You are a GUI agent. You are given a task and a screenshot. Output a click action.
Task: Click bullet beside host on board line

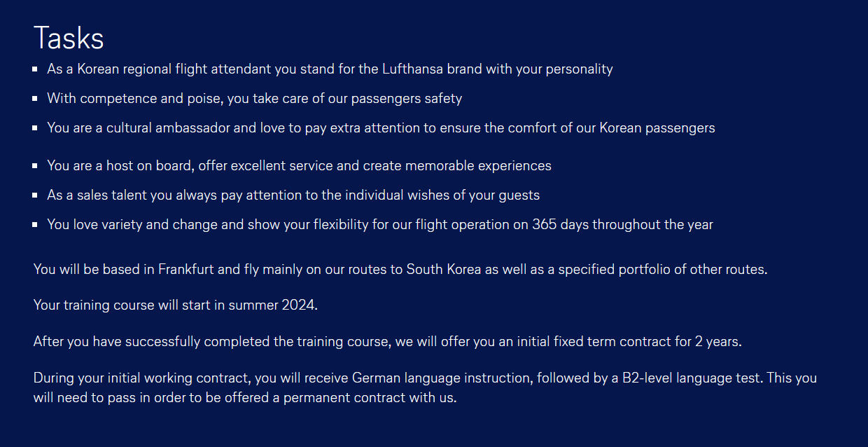(x=35, y=166)
